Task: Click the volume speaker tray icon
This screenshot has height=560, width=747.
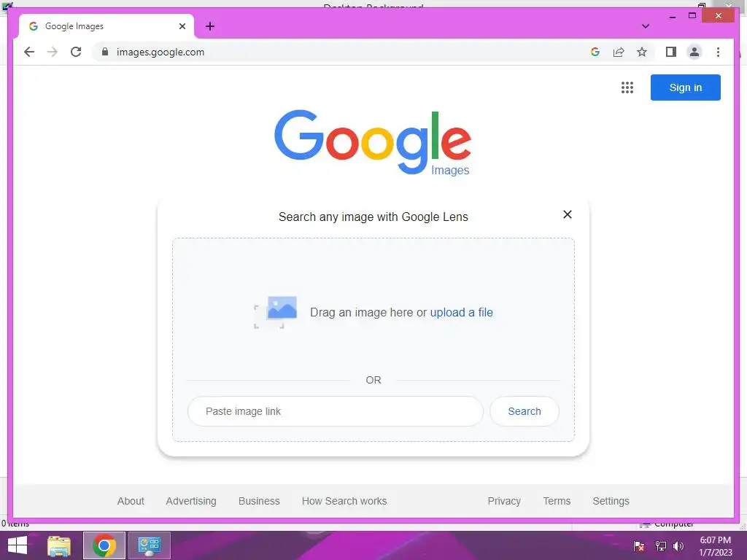Action: 678,546
